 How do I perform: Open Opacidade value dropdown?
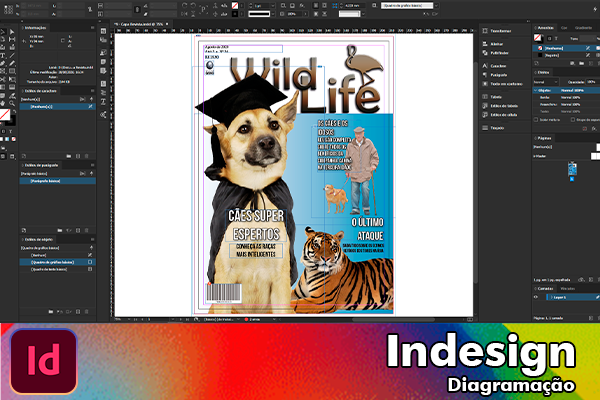click(592, 82)
